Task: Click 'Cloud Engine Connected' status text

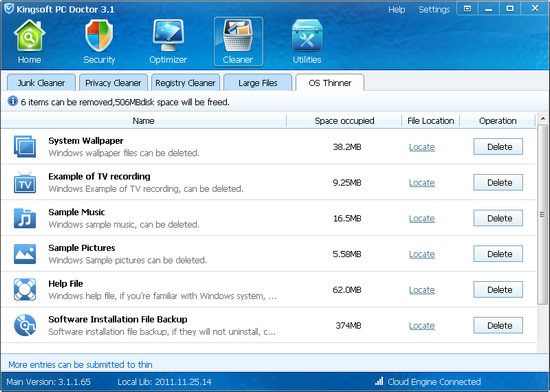Action: (x=434, y=381)
